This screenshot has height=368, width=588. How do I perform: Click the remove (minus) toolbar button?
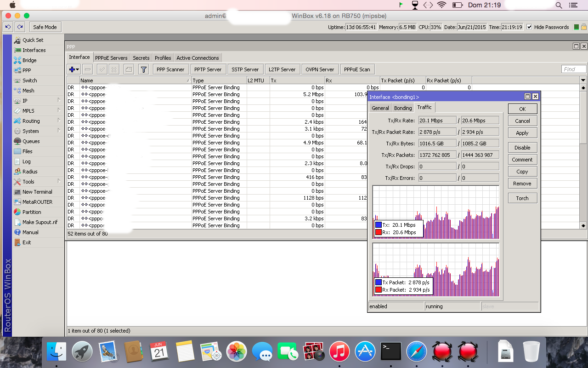pyautogui.click(x=87, y=69)
